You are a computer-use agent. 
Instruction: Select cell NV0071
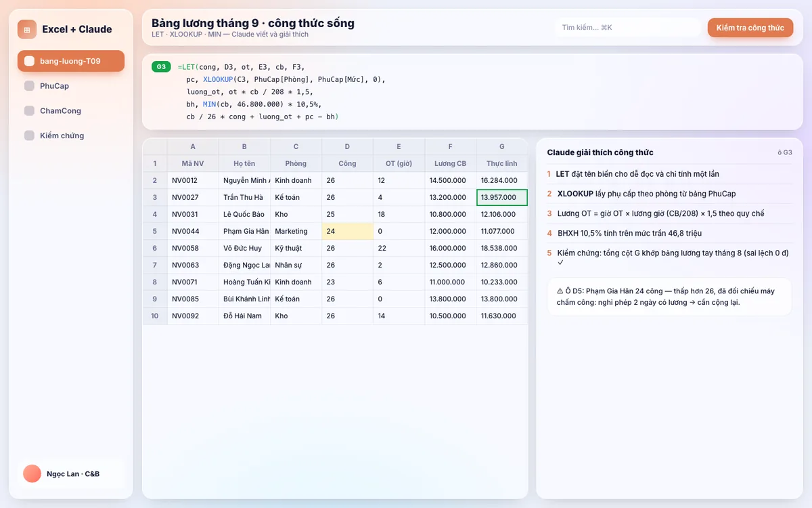tap(193, 282)
